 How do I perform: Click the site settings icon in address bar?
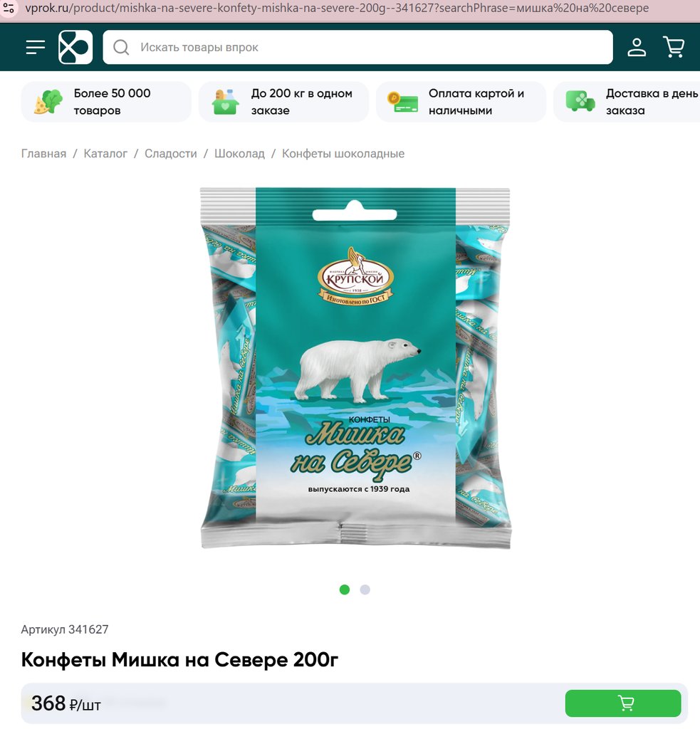[9, 8]
